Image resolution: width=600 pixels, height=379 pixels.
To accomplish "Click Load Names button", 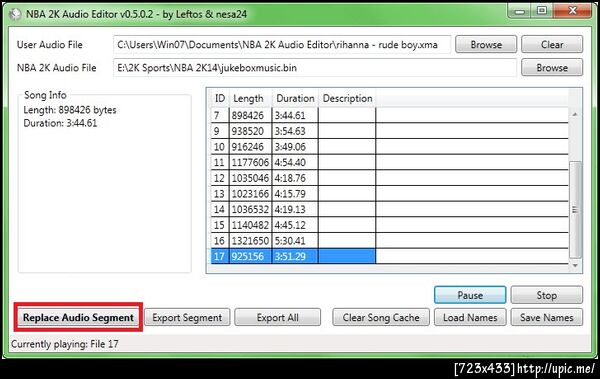I will coord(470,317).
